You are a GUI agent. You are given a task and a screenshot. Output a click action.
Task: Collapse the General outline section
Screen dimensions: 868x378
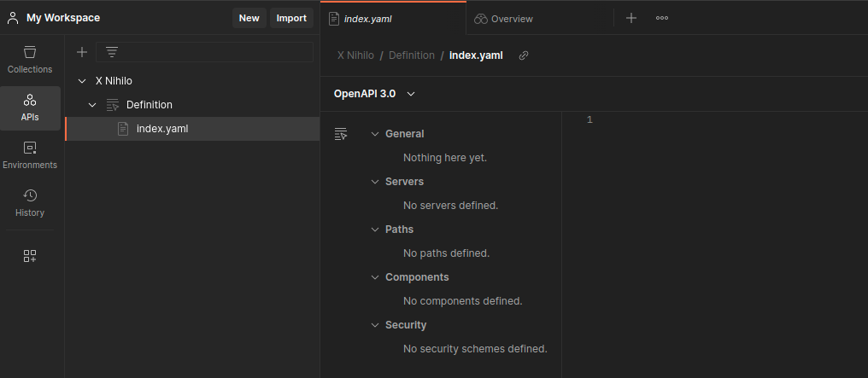tap(375, 134)
